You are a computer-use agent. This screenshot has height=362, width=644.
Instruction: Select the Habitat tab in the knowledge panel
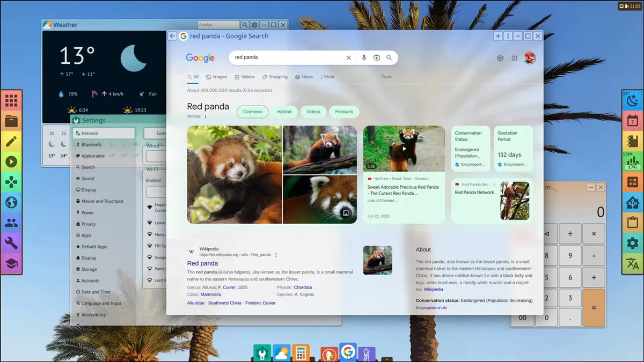pyautogui.click(x=284, y=112)
